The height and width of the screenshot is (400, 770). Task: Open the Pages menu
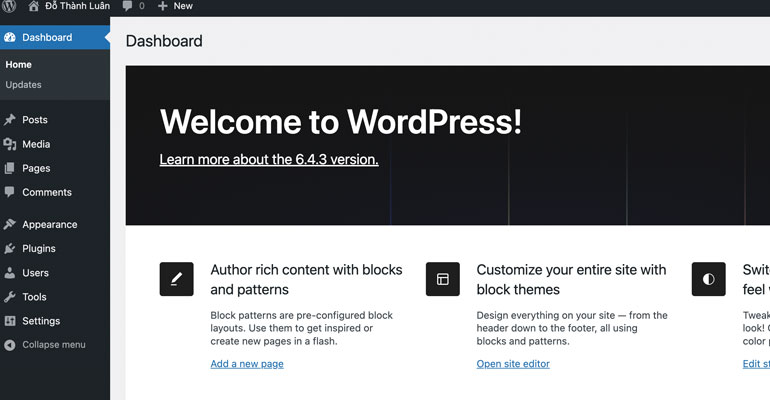pos(55,168)
